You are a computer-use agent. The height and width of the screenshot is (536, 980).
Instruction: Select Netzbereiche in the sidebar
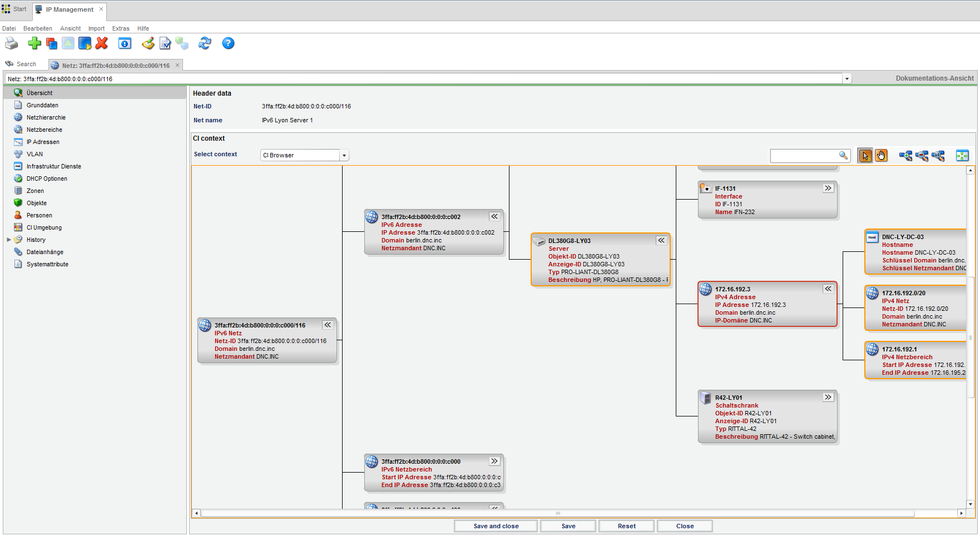tap(95, 130)
